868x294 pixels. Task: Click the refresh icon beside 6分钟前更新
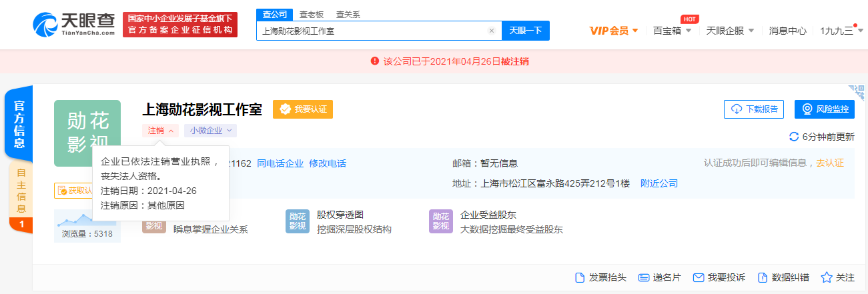tap(793, 137)
